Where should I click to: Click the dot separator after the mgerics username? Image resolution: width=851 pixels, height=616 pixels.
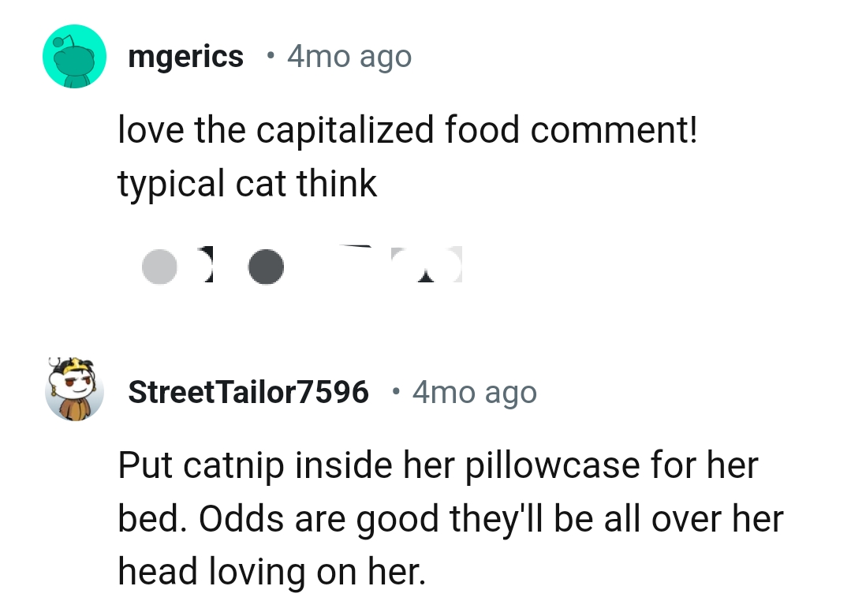270,57
